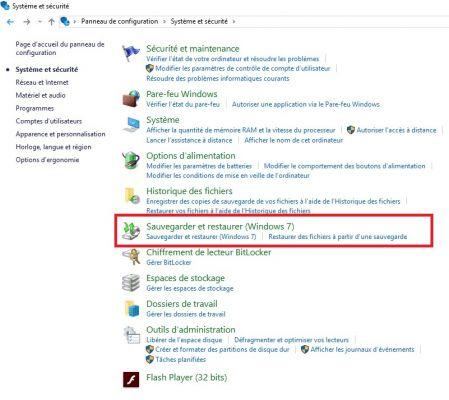The image size is (449, 400).
Task: Open the Sauvegarder et restaurer (Windows 7) heading
Action: (x=220, y=227)
